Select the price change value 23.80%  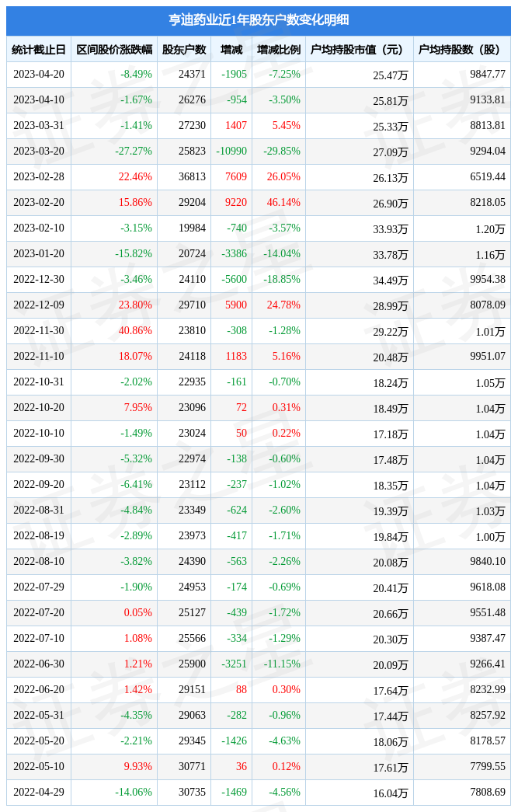click(135, 305)
